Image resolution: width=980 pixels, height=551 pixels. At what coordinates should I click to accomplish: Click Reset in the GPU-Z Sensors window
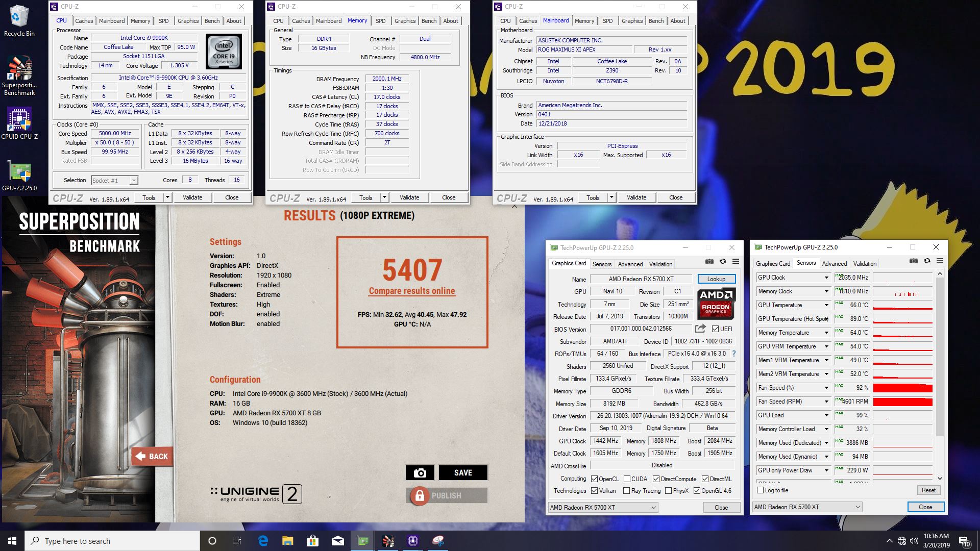coord(928,490)
